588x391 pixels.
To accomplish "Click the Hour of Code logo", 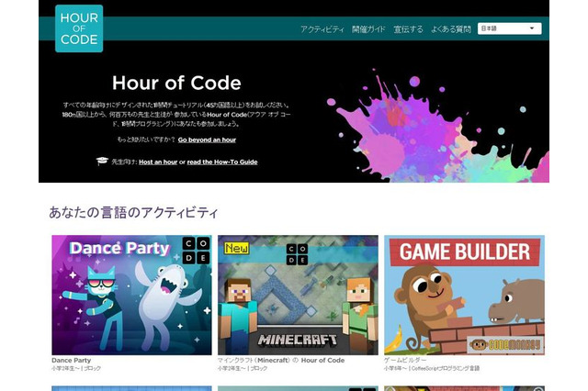I will (79, 28).
